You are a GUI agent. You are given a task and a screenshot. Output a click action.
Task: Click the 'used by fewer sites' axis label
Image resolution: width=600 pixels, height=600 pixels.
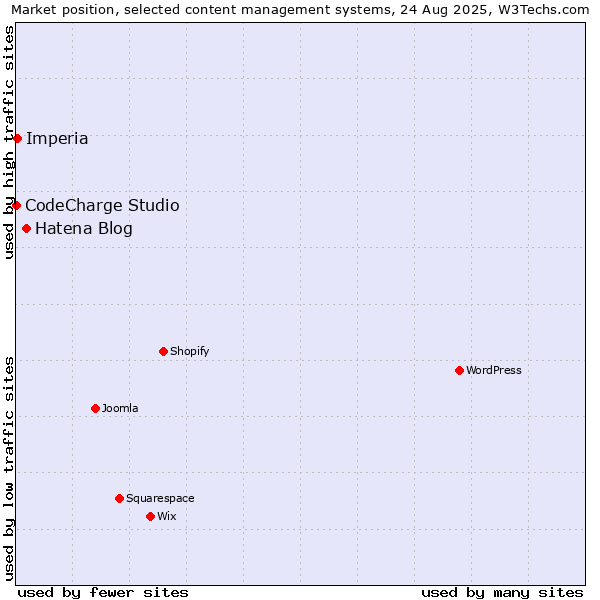pyautogui.click(x=103, y=593)
